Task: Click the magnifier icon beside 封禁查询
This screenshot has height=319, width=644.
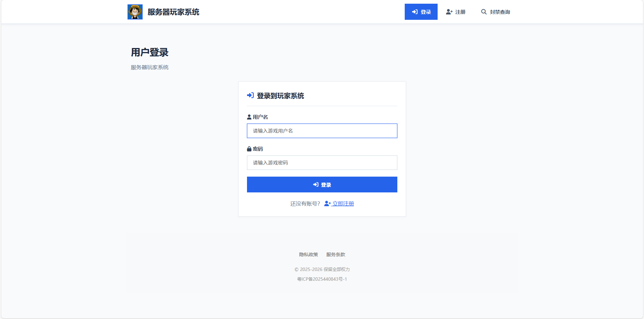Action: (484, 11)
